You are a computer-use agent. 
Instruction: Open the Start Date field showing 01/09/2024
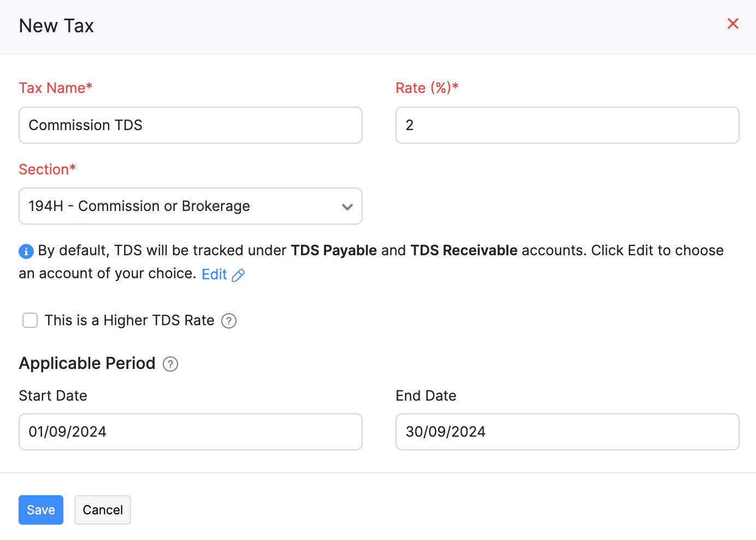coord(190,432)
